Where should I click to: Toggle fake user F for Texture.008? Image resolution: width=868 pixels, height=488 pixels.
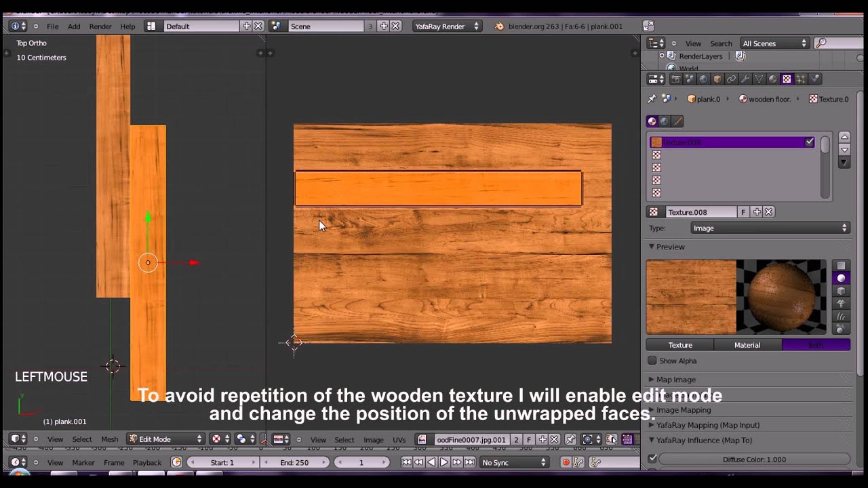click(743, 212)
